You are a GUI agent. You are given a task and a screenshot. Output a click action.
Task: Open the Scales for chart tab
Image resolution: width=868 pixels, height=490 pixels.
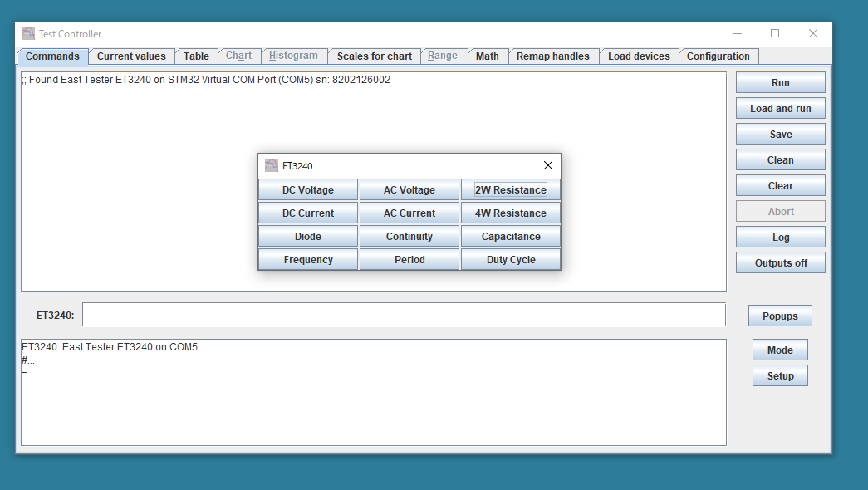(375, 56)
